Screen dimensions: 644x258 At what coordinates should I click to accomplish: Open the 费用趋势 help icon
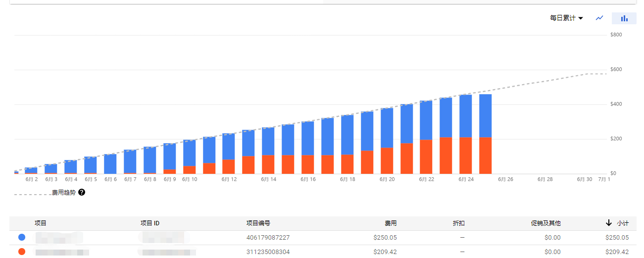click(82, 192)
